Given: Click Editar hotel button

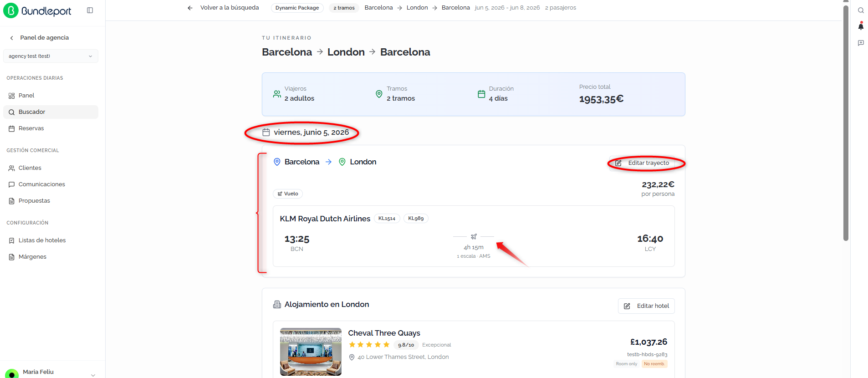Looking at the screenshot, I should click(x=646, y=306).
